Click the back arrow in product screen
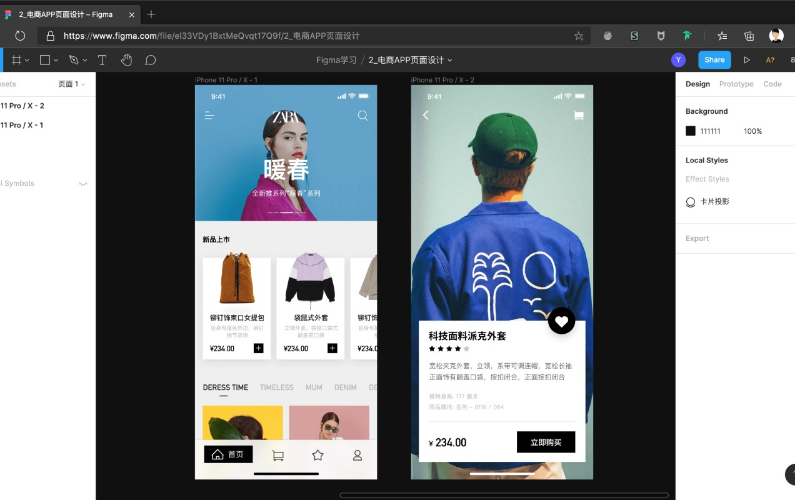 (x=425, y=115)
